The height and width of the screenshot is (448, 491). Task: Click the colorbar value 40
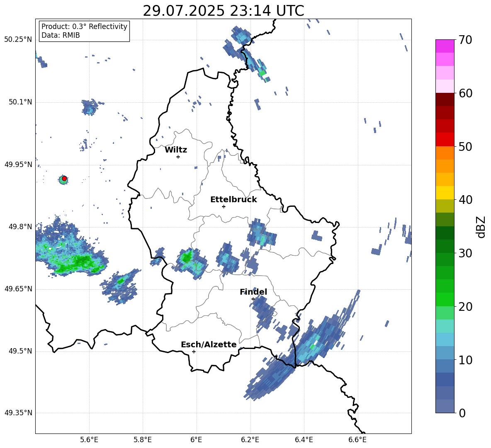465,200
